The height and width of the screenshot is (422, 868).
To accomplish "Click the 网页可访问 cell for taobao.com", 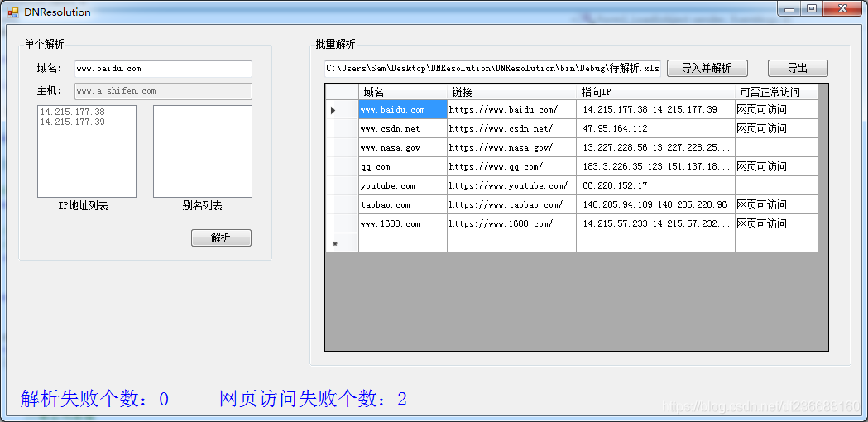I will (x=776, y=205).
